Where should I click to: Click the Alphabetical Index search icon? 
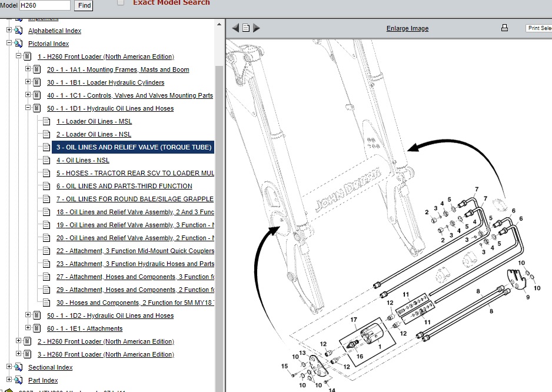click(x=18, y=31)
